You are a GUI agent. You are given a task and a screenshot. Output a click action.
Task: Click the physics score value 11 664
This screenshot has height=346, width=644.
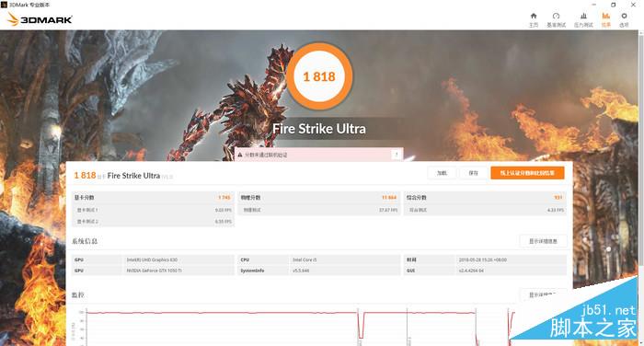(x=389, y=198)
